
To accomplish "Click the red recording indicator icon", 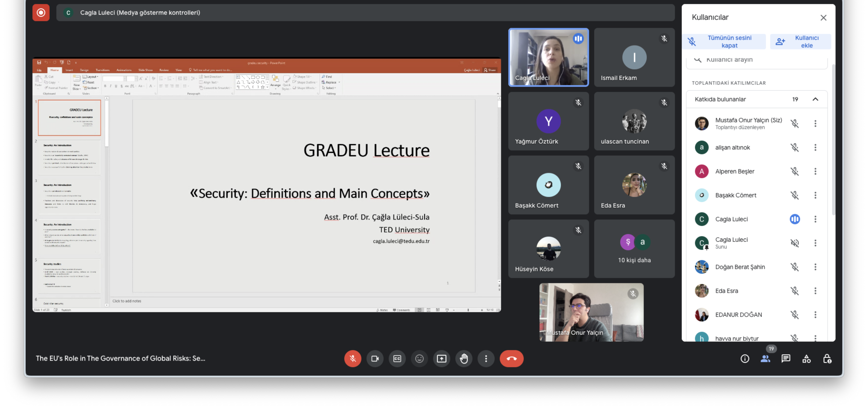I will pyautogui.click(x=41, y=12).
